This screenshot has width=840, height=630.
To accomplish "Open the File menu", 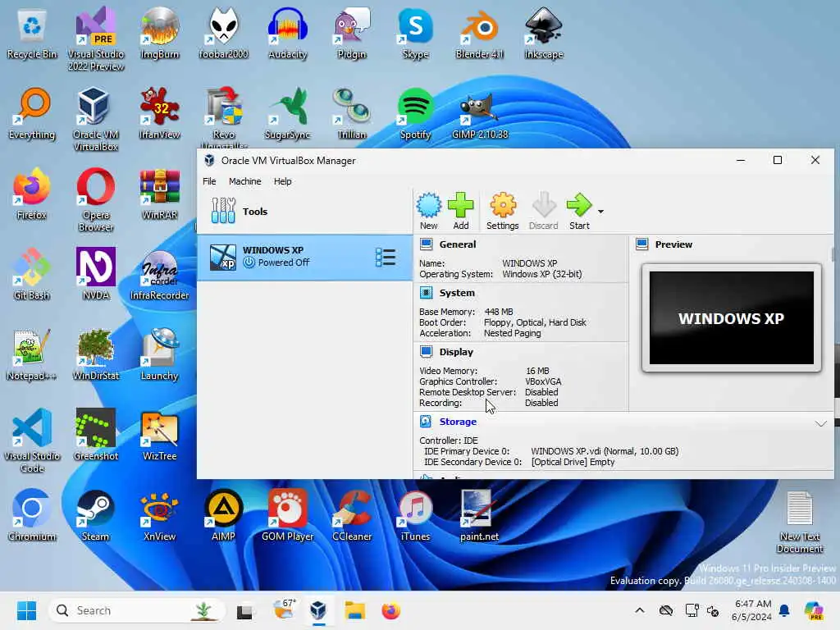I will click(x=209, y=181).
